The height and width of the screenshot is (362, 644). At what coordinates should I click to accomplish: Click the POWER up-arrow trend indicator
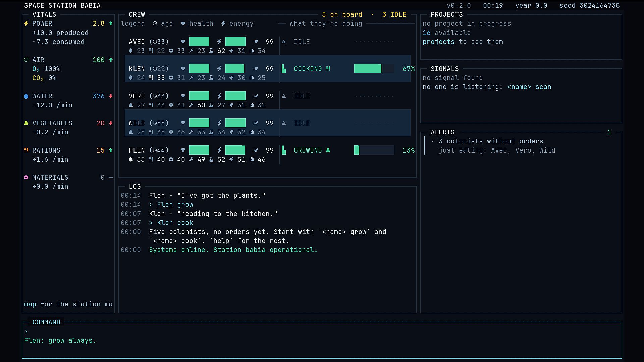coord(111,24)
